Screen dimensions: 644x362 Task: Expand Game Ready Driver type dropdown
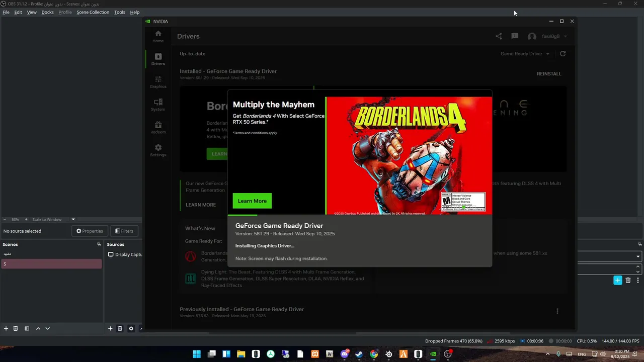[525, 54]
